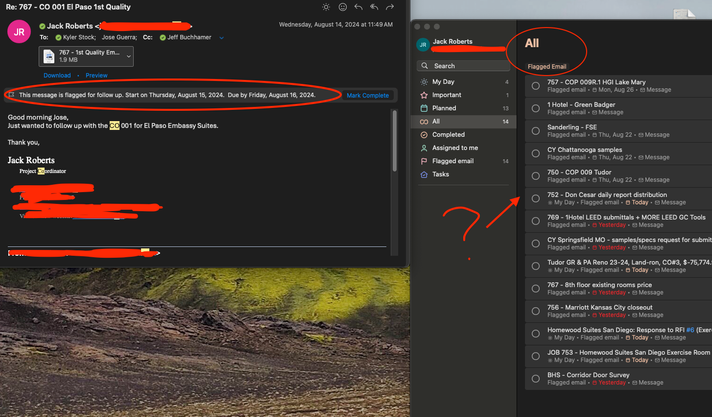Click the 767 - 1st Quality attachment file icon
This screenshot has height=417, width=712.
pyautogui.click(x=49, y=56)
